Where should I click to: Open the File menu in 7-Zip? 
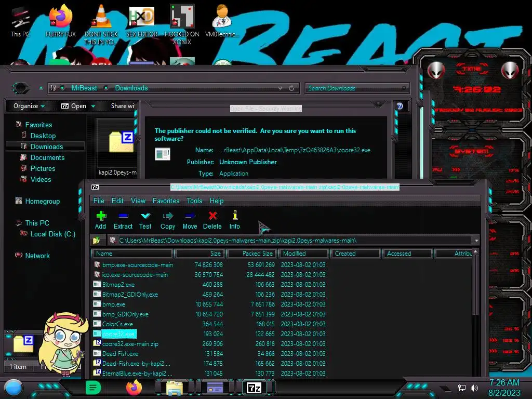[x=99, y=201]
